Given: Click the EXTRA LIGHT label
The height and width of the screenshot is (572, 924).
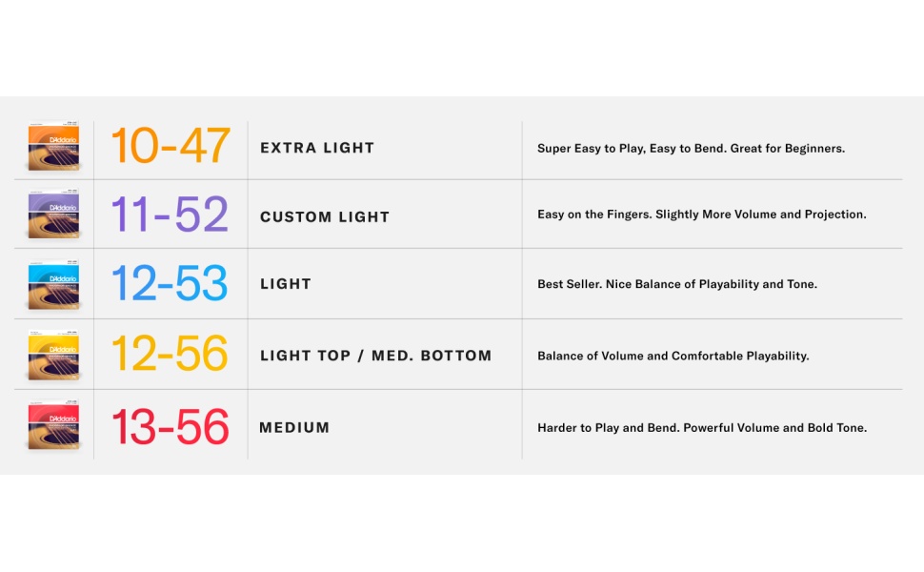Looking at the screenshot, I should 317,149.
